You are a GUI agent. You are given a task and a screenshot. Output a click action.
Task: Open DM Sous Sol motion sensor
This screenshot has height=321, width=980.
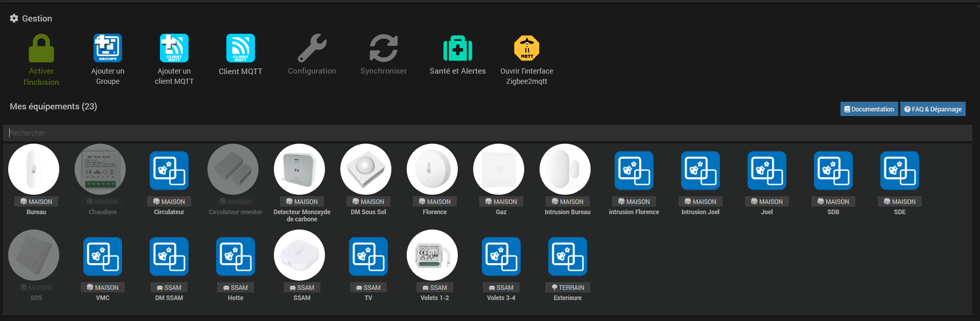pyautogui.click(x=366, y=169)
